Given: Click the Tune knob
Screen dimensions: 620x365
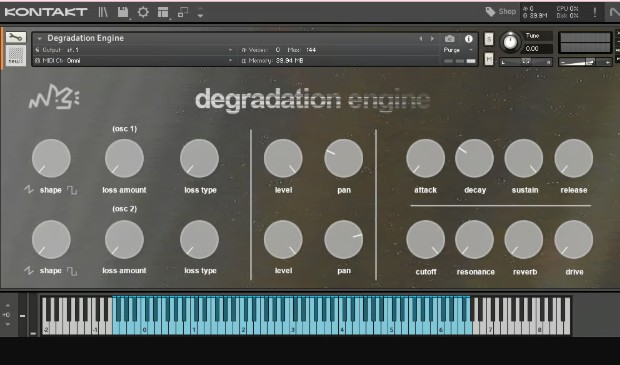Looking at the screenshot, I should [x=510, y=42].
